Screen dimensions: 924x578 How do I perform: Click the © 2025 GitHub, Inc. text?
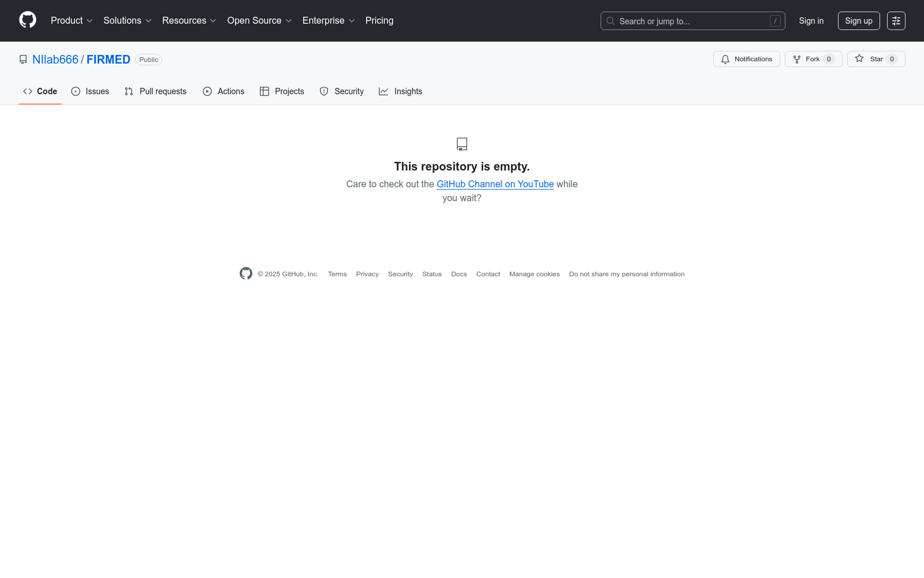(288, 274)
